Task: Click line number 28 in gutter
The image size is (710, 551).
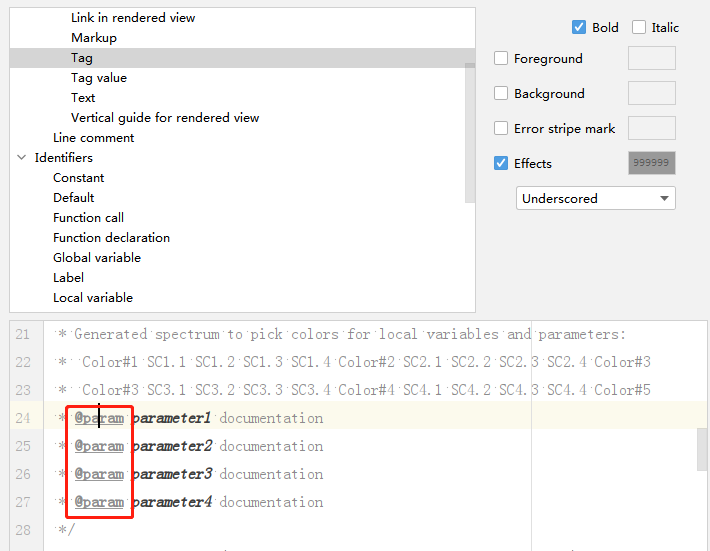Action: 23,530
